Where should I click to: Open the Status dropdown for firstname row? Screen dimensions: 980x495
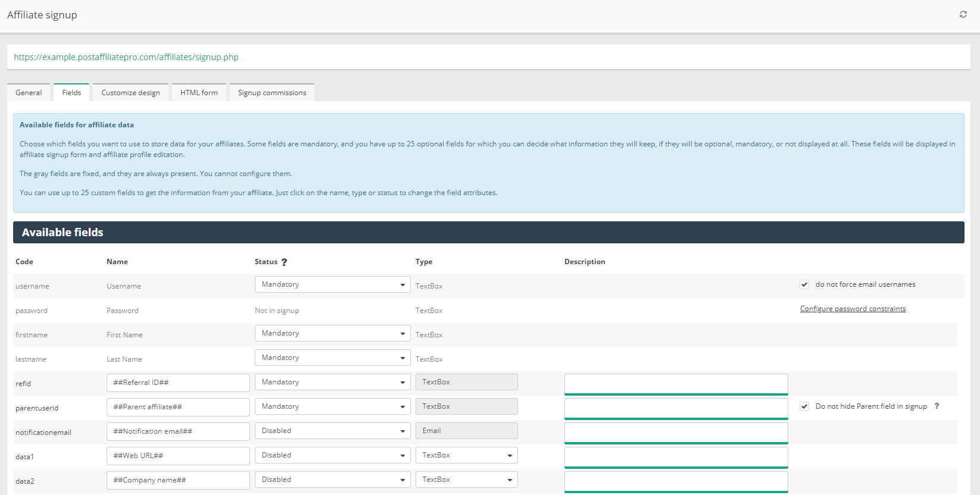pos(332,333)
